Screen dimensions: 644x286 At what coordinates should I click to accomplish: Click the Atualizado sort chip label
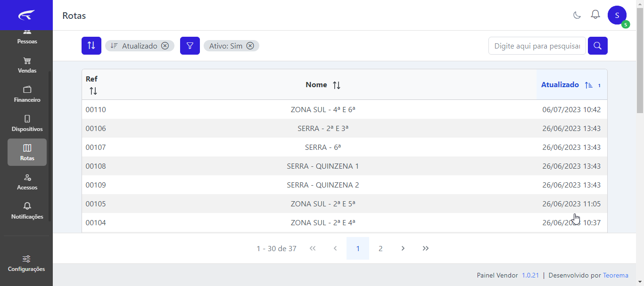pos(140,46)
